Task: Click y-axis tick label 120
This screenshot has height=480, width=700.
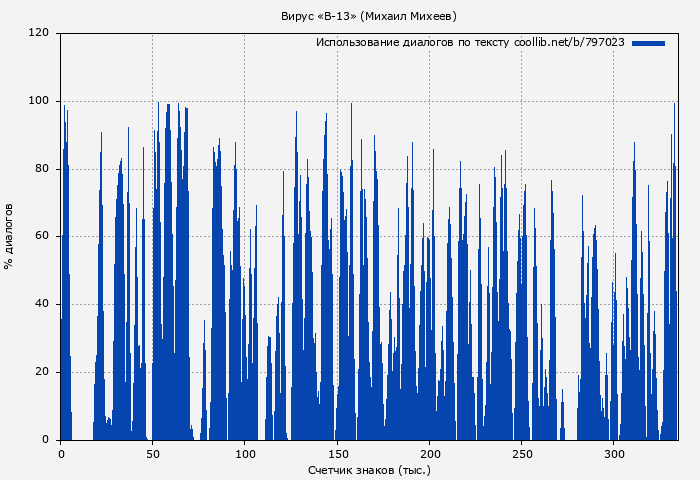Action: [x=39, y=33]
